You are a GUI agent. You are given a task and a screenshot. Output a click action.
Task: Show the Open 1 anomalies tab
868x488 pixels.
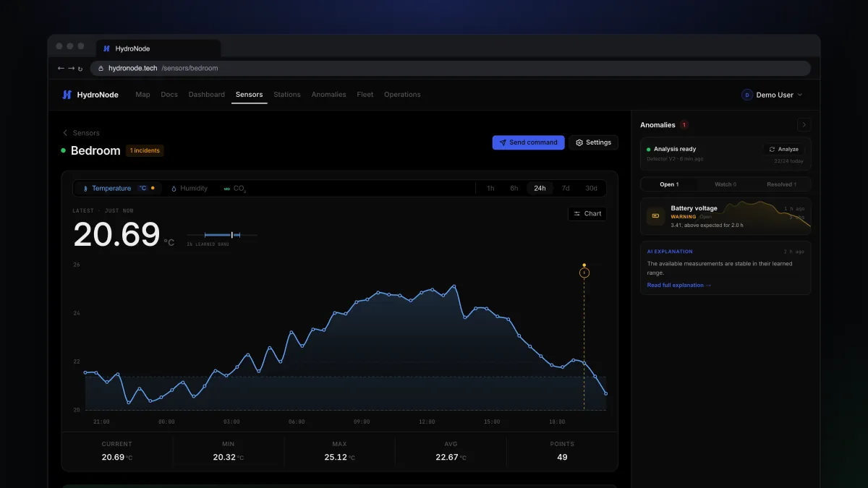[x=669, y=184]
